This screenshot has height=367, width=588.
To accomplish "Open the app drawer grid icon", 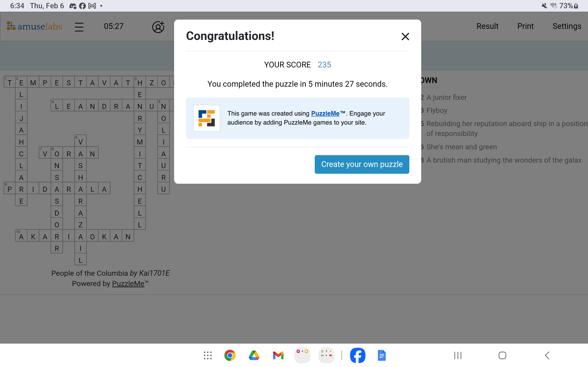I will [207, 355].
